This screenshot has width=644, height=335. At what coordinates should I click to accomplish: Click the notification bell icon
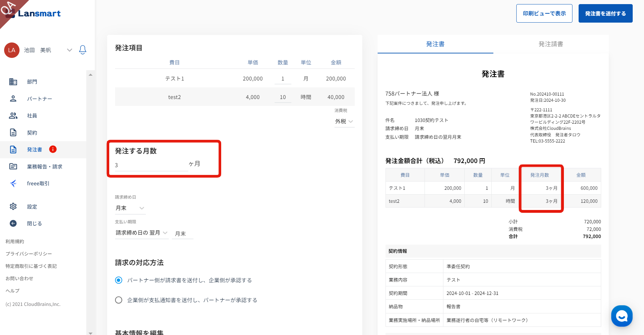click(x=83, y=50)
